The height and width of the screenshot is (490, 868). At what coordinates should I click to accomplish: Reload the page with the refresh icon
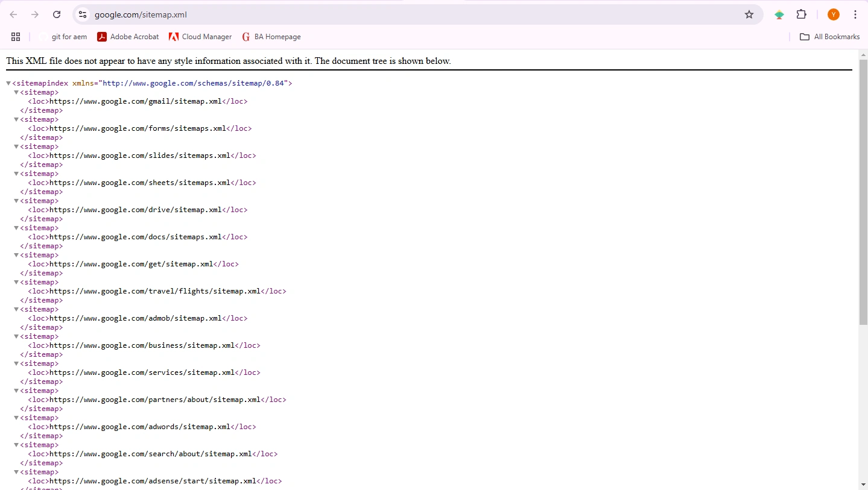(57, 14)
